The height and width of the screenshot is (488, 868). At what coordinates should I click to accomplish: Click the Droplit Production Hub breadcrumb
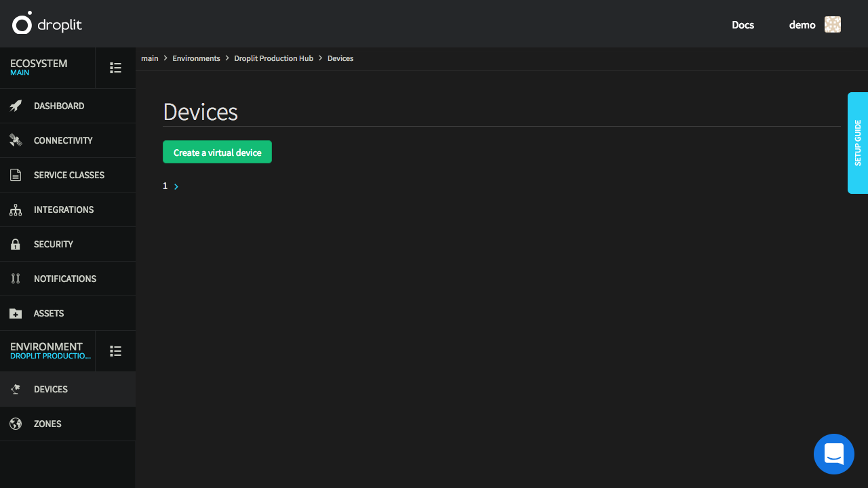(274, 58)
